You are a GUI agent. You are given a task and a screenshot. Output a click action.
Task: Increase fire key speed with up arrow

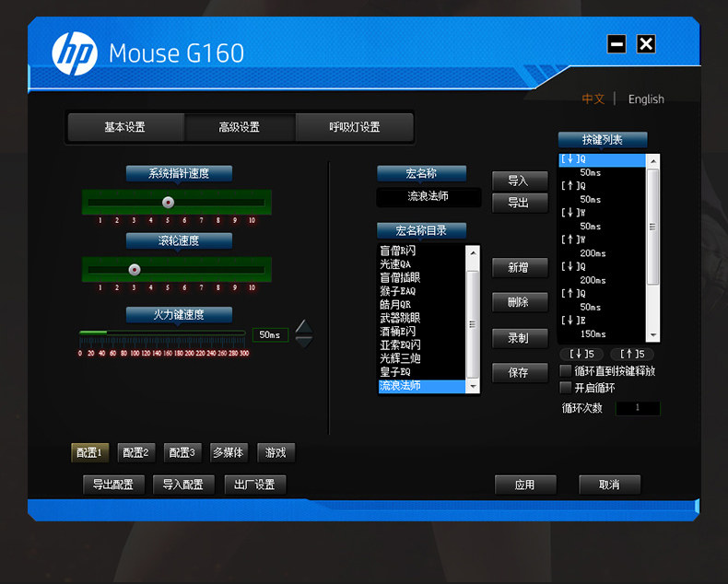coord(304,326)
